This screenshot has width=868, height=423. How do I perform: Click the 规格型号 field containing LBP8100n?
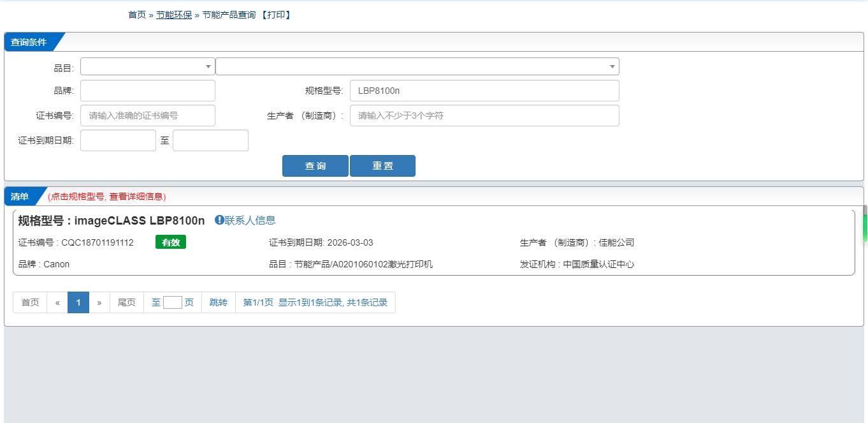pos(484,91)
